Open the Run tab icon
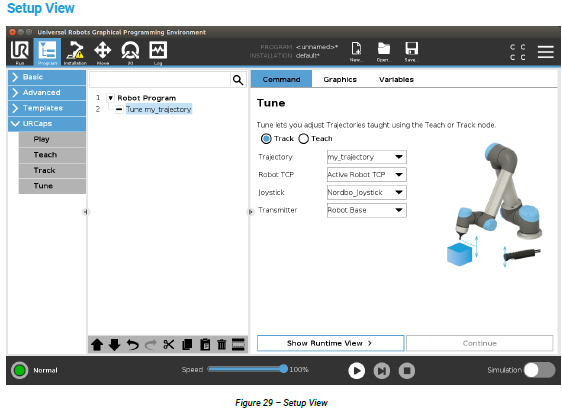This screenshot has height=411, width=562. (x=20, y=52)
